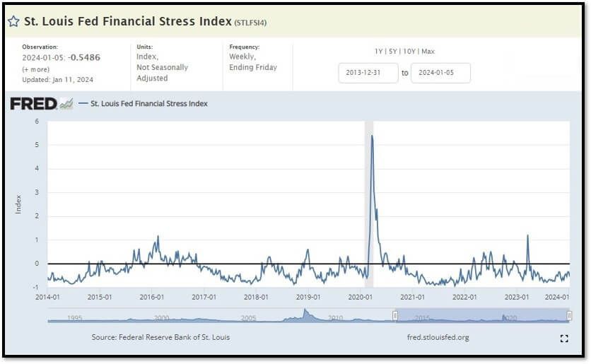
Task: Open fullscreen chart view icon
Action: click(x=564, y=339)
